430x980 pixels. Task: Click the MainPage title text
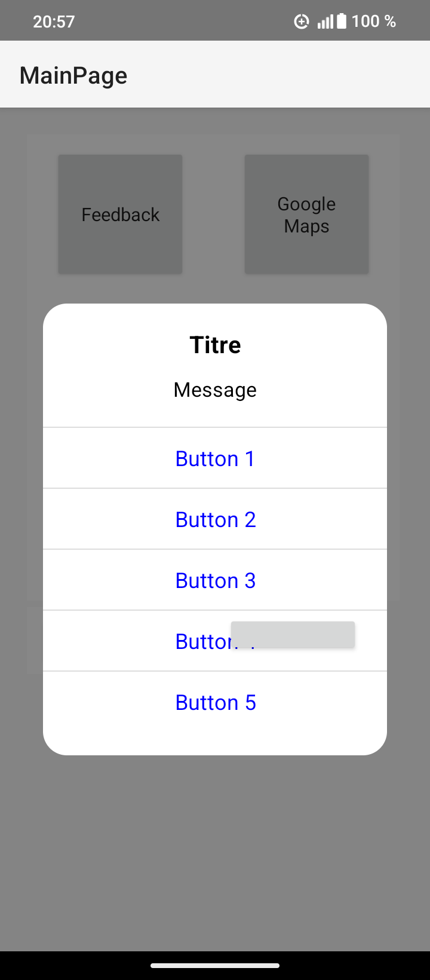(x=73, y=76)
